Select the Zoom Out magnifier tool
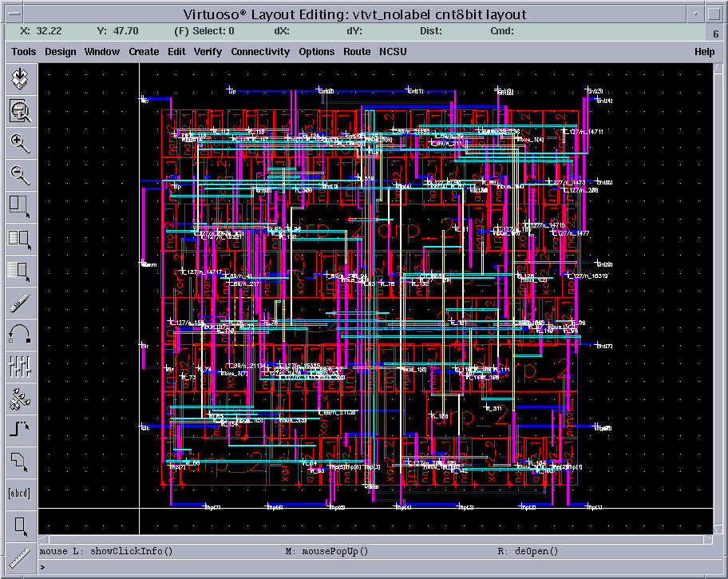728x579 pixels. 20,174
